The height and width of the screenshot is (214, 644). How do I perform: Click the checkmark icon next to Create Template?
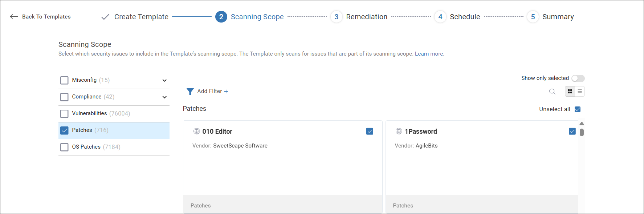(105, 17)
